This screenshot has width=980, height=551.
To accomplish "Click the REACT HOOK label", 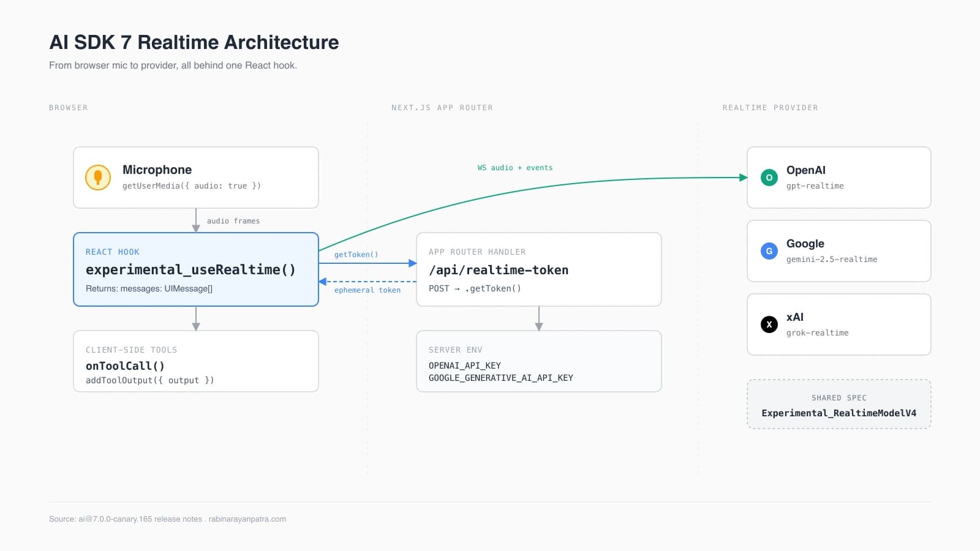I will [x=113, y=252].
